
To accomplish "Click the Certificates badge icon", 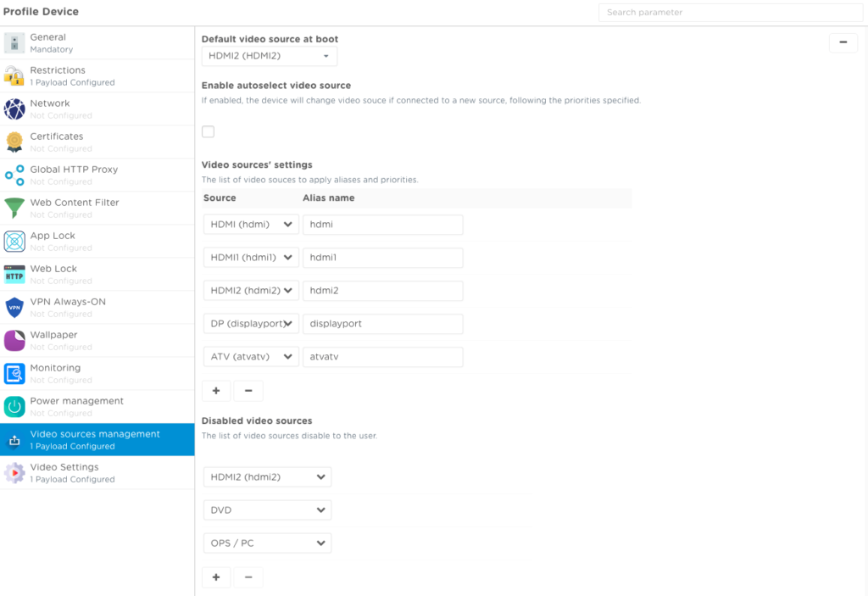I will [14, 142].
